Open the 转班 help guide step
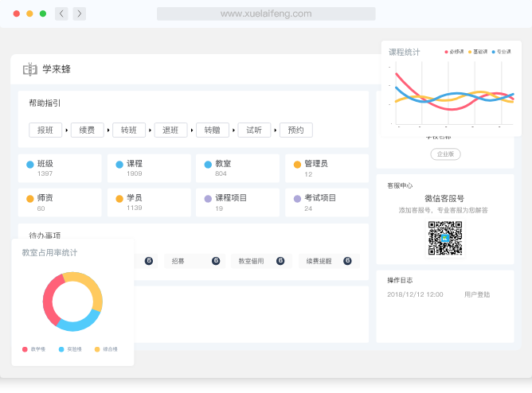This screenshot has height=393, width=532. [129, 130]
